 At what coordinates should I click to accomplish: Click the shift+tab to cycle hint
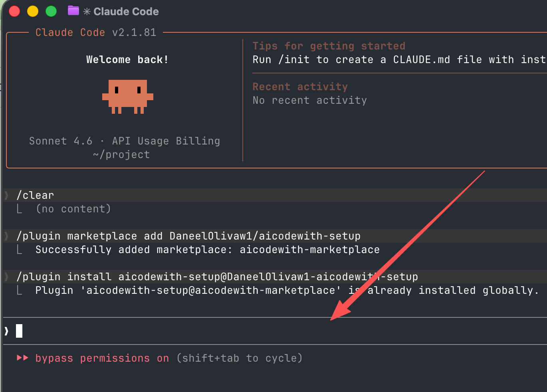tap(239, 358)
